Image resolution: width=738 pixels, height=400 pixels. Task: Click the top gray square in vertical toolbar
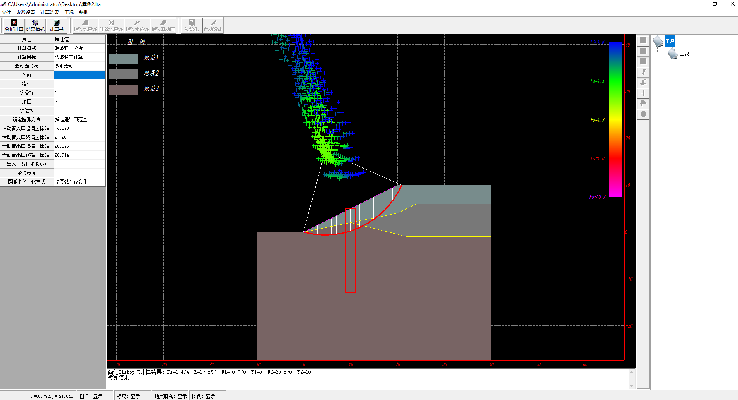tap(643, 40)
